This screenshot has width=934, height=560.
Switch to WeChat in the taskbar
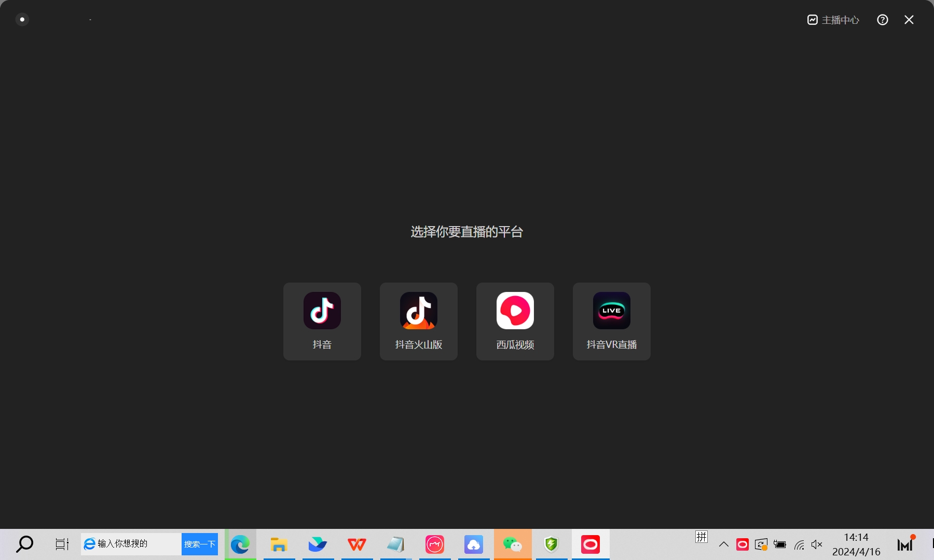click(513, 544)
